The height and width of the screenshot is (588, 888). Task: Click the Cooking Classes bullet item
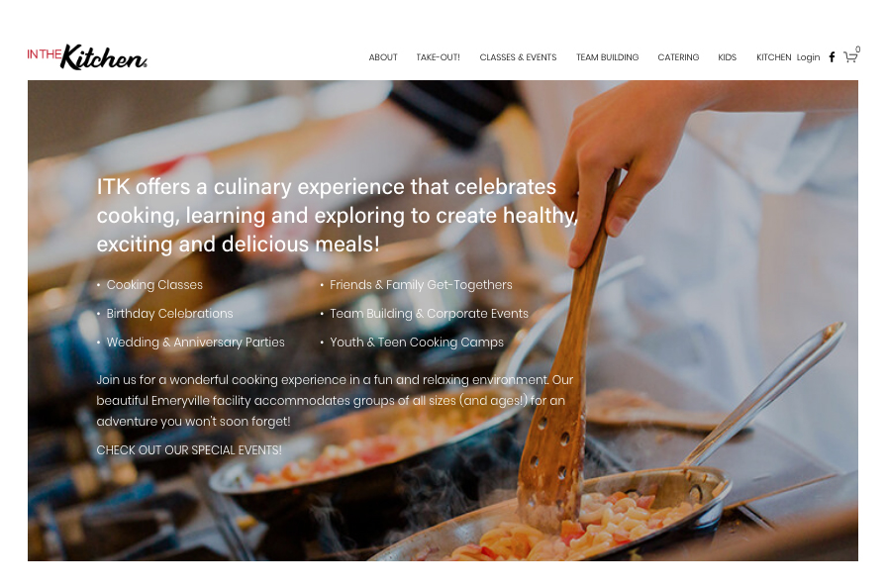pos(154,285)
